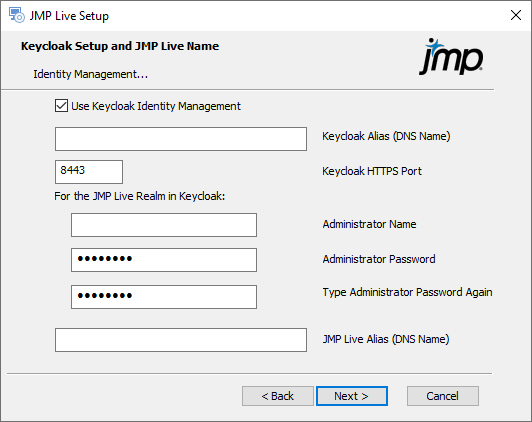Click the Keycloak Setup and JMP Live Name heading

point(120,46)
